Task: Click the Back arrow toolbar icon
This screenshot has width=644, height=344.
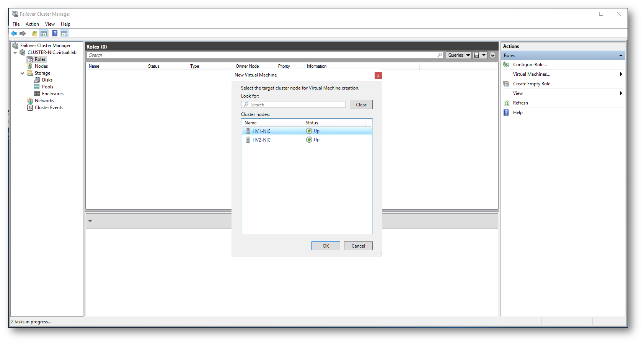Action: (14, 34)
